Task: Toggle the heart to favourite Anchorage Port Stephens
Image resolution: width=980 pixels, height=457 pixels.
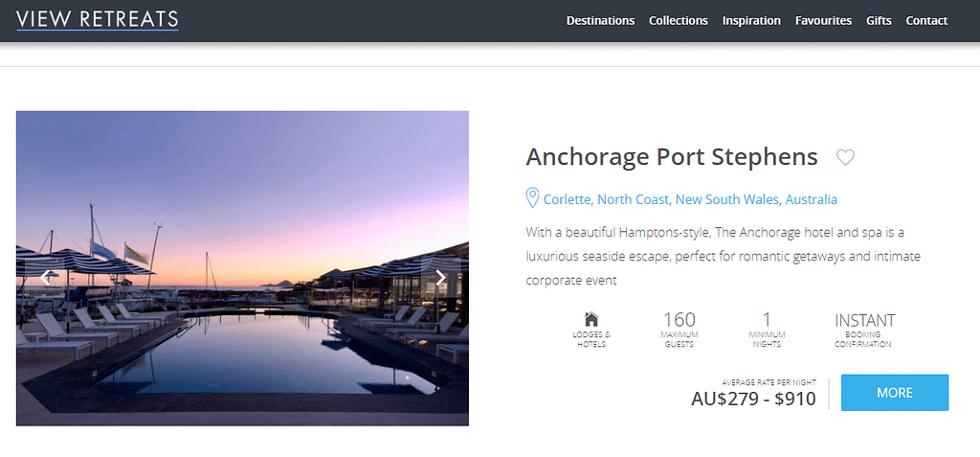Action: coord(845,157)
